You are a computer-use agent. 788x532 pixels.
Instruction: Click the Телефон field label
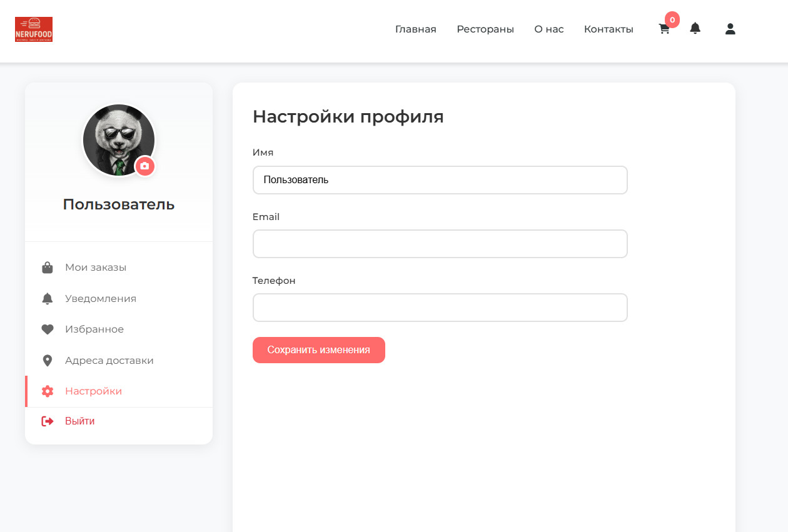[274, 281]
